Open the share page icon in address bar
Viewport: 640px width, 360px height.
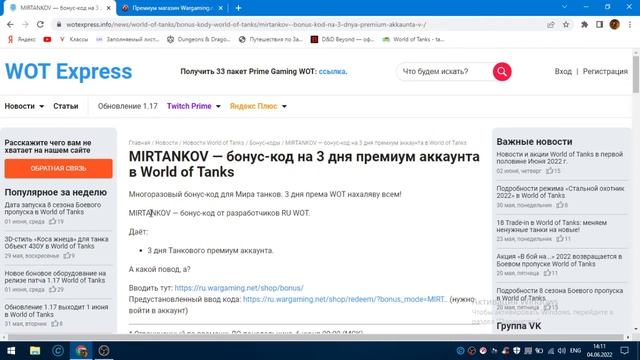coord(551,24)
